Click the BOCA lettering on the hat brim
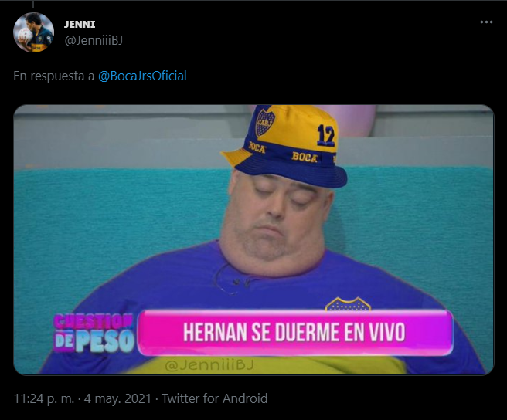This screenshot has width=507, height=420. [305, 157]
